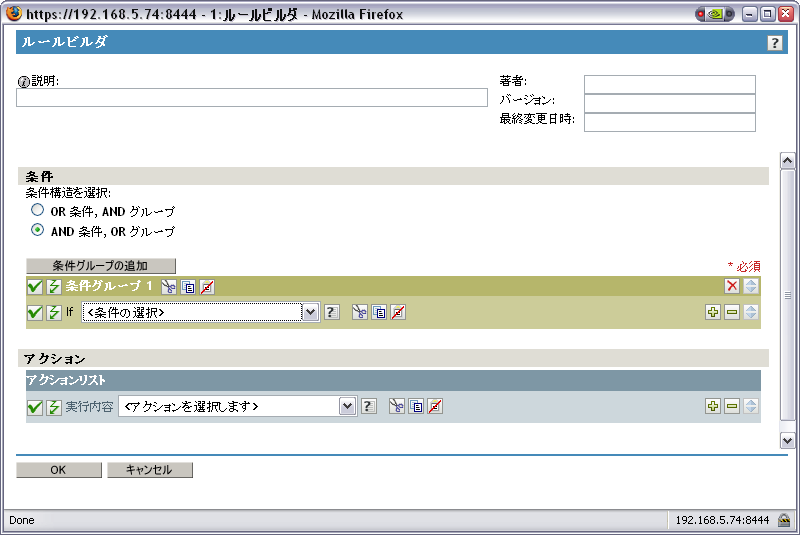Click the paste icon on the action row

tap(435, 406)
